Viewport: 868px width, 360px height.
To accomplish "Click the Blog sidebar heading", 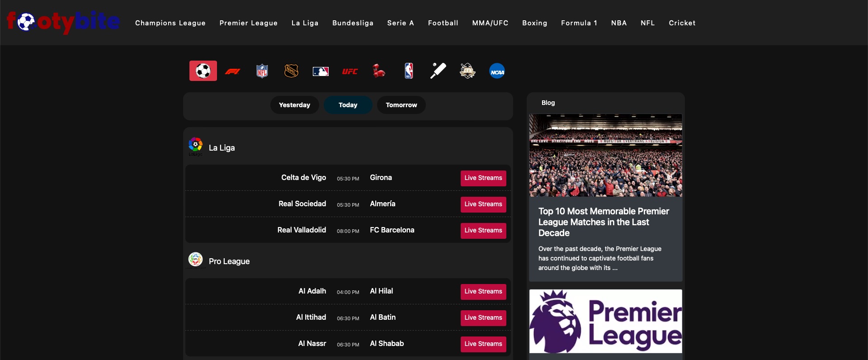I will (x=548, y=103).
